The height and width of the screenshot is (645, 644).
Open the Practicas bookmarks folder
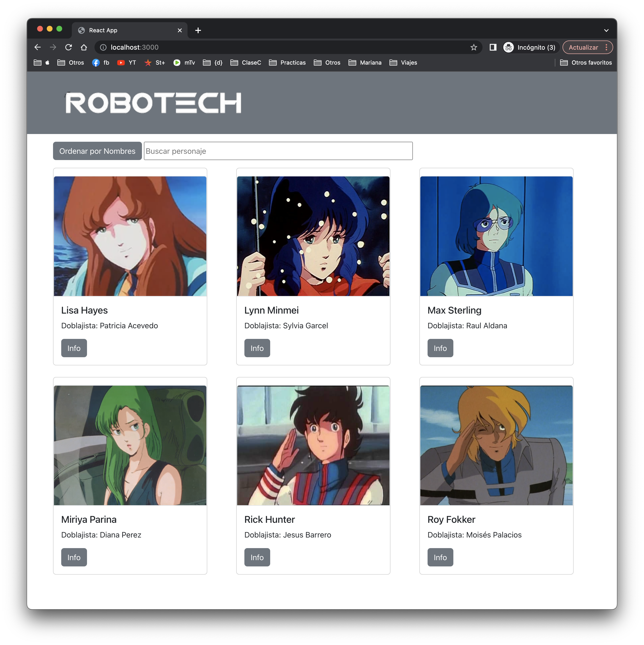(288, 63)
